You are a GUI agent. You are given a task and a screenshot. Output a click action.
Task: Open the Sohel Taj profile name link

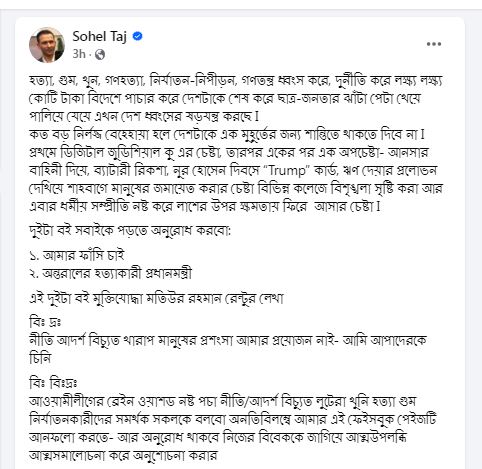click(99, 36)
